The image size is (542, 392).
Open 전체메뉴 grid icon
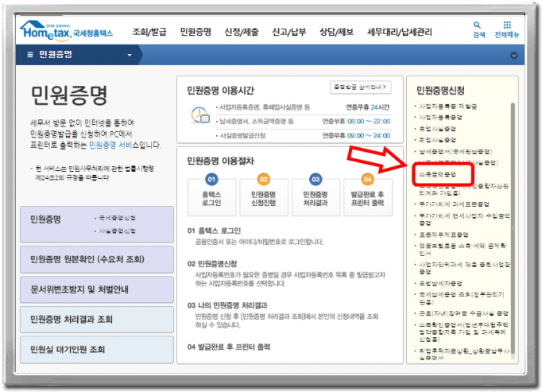coord(507,25)
